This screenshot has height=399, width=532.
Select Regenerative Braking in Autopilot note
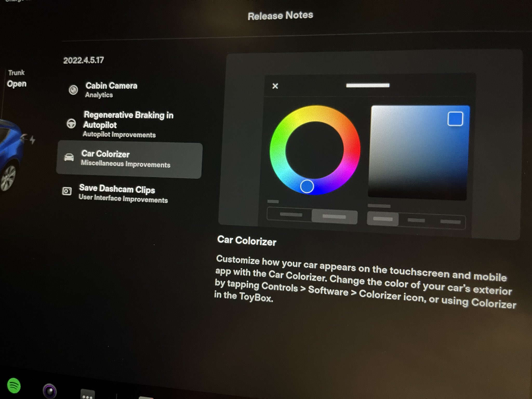point(128,124)
